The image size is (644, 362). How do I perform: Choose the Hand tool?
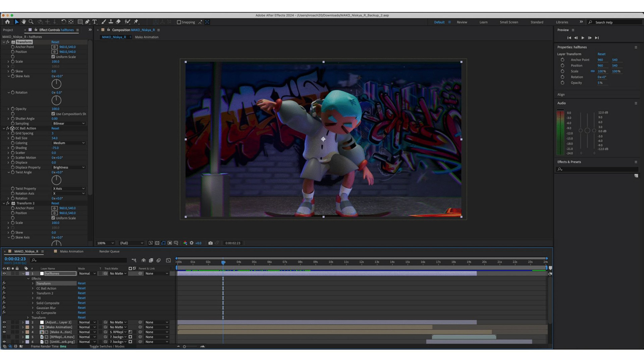coord(24,22)
